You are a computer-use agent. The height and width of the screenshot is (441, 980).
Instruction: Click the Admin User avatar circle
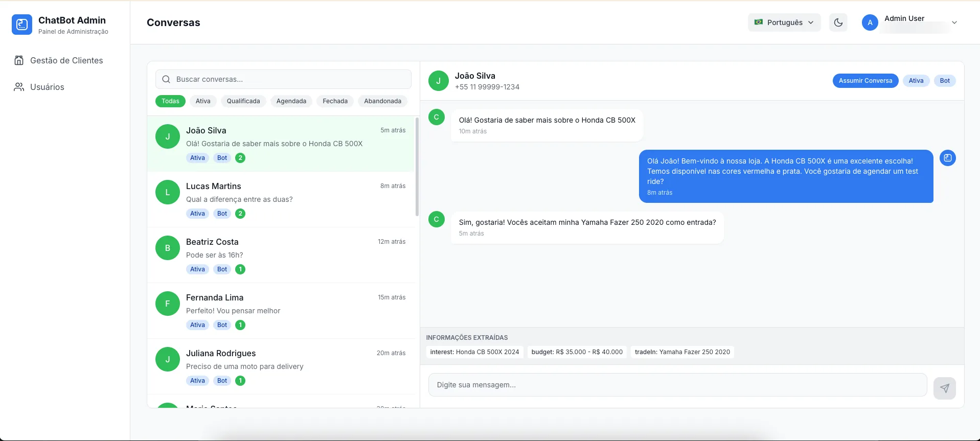tap(870, 22)
